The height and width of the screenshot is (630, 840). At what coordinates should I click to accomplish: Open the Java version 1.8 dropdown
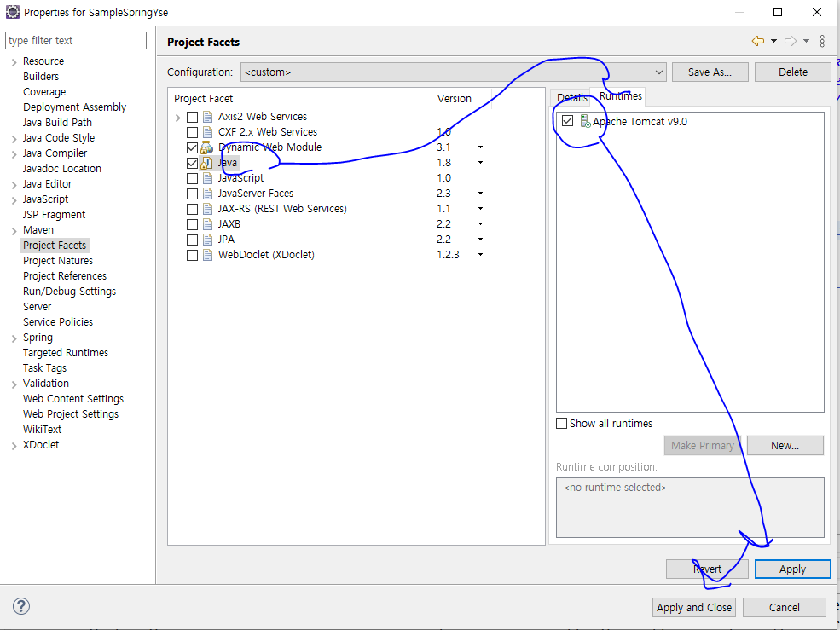click(x=480, y=163)
